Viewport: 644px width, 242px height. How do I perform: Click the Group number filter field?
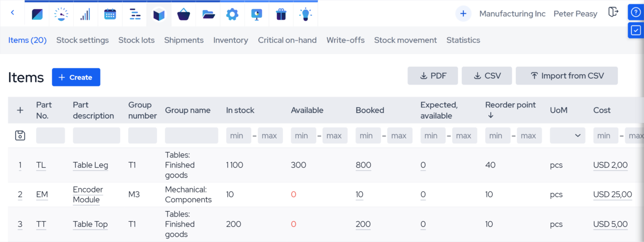pos(143,135)
